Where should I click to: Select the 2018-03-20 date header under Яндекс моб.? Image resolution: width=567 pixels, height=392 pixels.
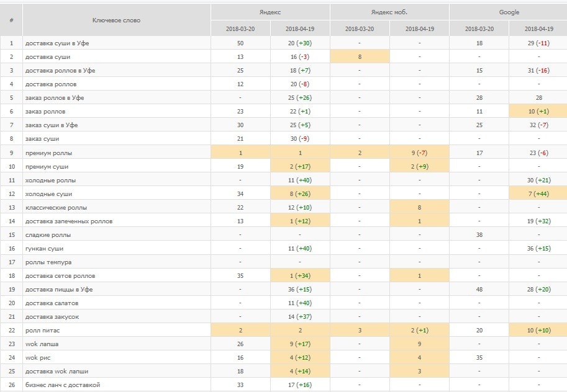coord(360,29)
